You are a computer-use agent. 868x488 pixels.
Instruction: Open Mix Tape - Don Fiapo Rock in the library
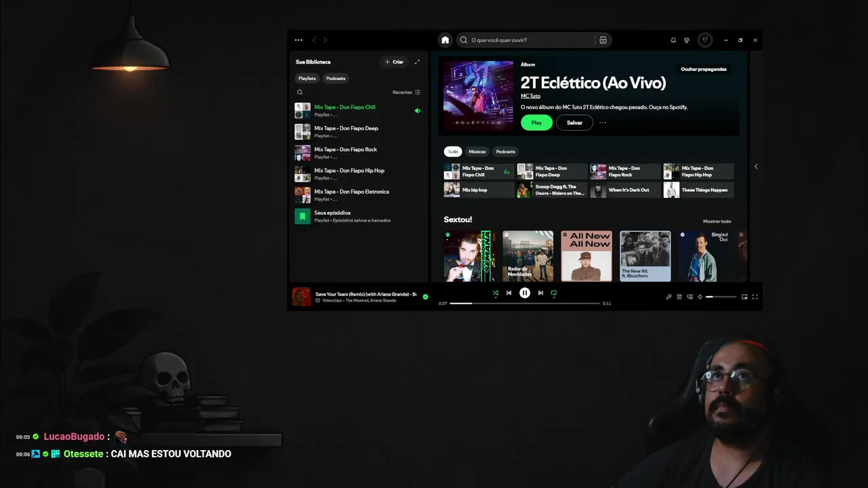(x=357, y=152)
